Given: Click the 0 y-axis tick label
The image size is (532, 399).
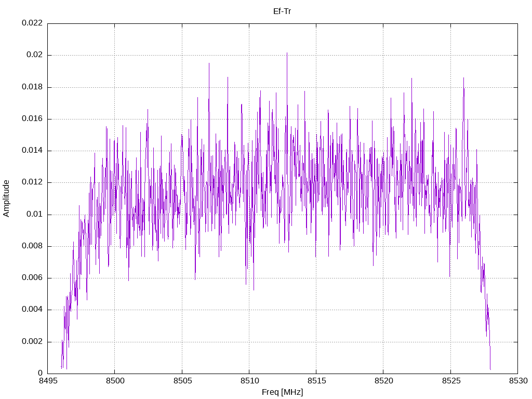Looking at the screenshot, I should coord(41,373).
